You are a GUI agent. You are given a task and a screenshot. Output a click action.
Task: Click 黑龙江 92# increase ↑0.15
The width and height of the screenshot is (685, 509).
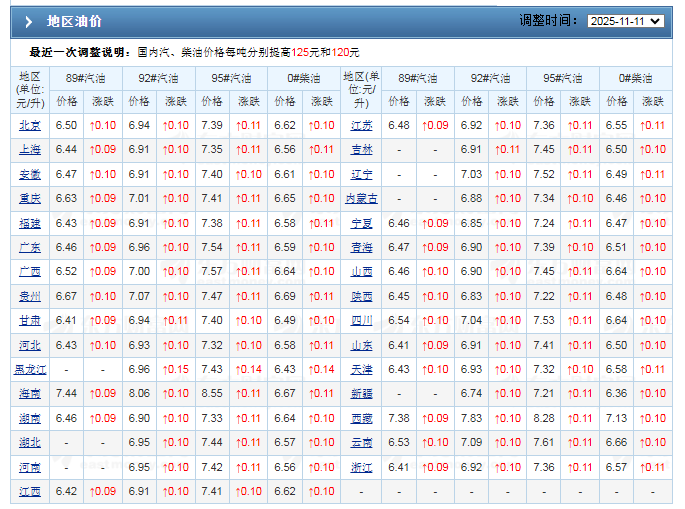(x=176, y=369)
